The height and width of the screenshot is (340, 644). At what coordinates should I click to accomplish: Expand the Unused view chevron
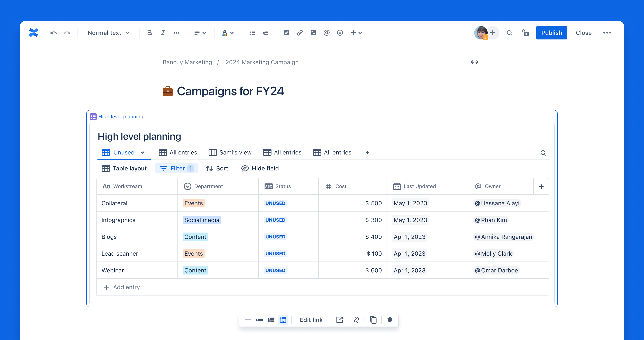[143, 152]
